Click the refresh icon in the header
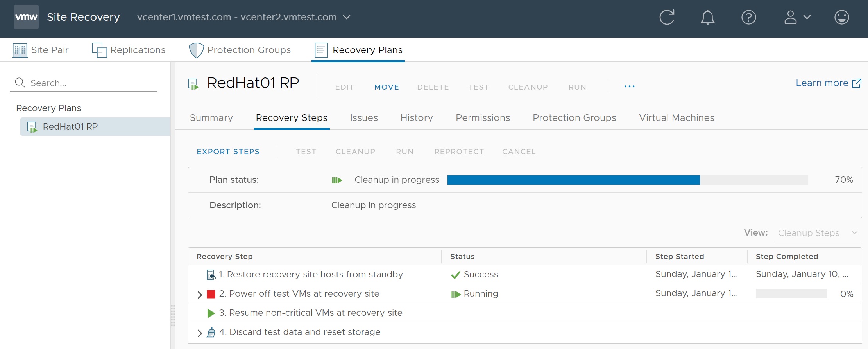Screen dimensions: 868x349 [667, 17]
